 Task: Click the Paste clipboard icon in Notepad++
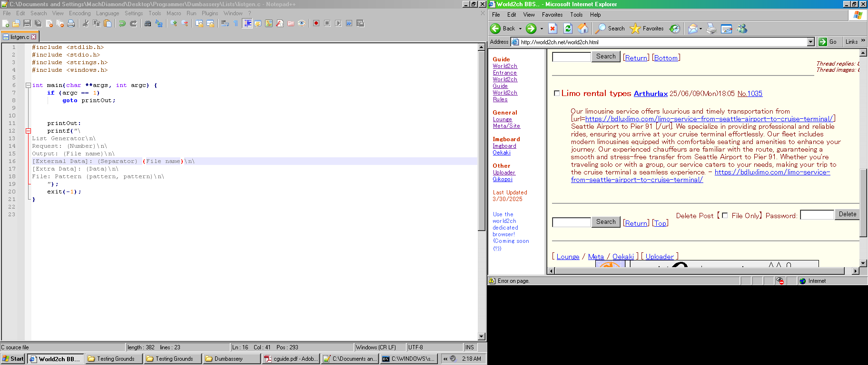(108, 23)
